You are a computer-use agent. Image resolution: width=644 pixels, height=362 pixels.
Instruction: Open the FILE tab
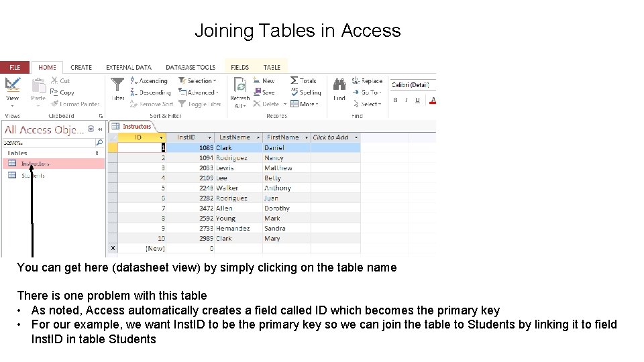click(x=15, y=67)
